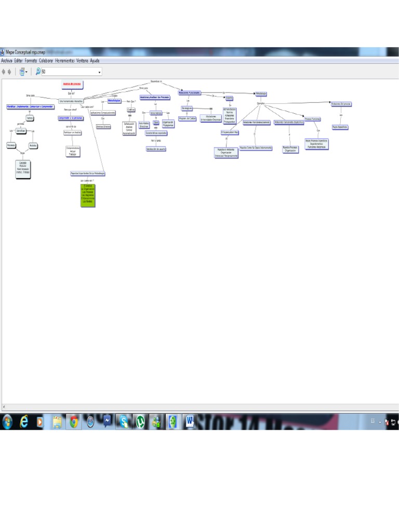Image resolution: width=399 pixels, height=532 pixels.
Task: Select the 'Proceso Funcional' concept node
Action: coord(312,119)
